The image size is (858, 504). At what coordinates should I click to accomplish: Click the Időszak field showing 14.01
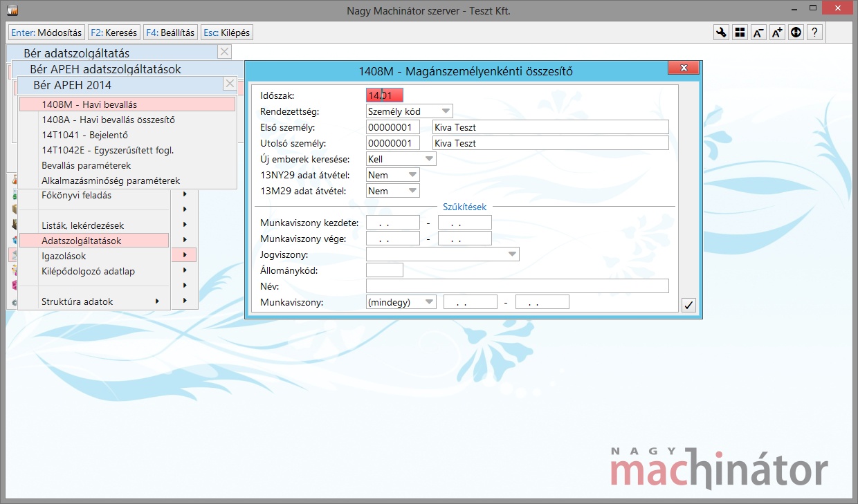pos(385,95)
